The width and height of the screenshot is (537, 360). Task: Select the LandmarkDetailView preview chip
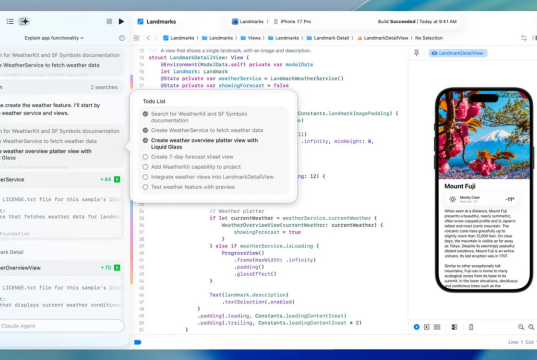458,53
